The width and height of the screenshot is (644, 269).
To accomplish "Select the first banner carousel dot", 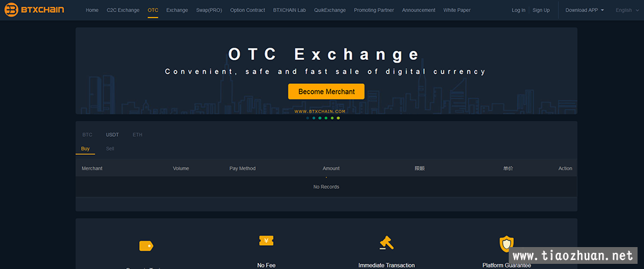I will pos(308,118).
